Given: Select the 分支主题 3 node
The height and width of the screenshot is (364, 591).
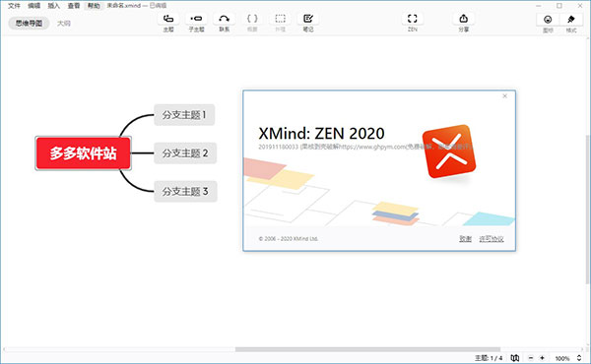Looking at the screenshot, I should pos(185,192).
